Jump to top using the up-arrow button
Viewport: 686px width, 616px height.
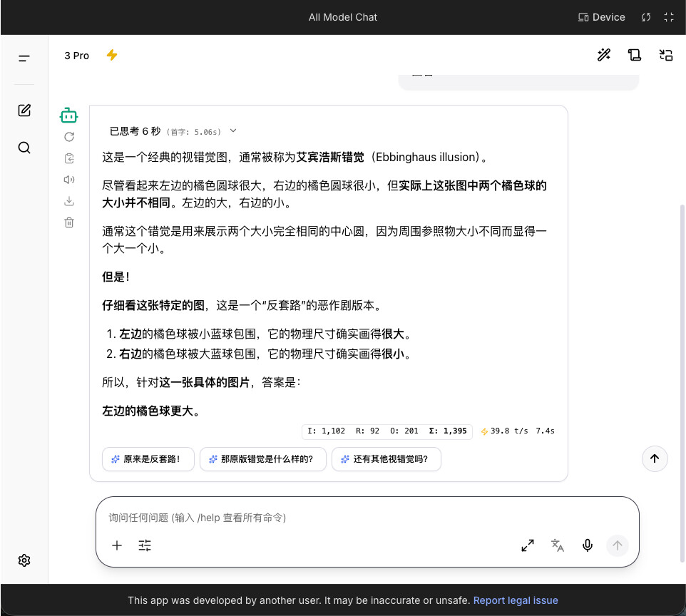655,458
